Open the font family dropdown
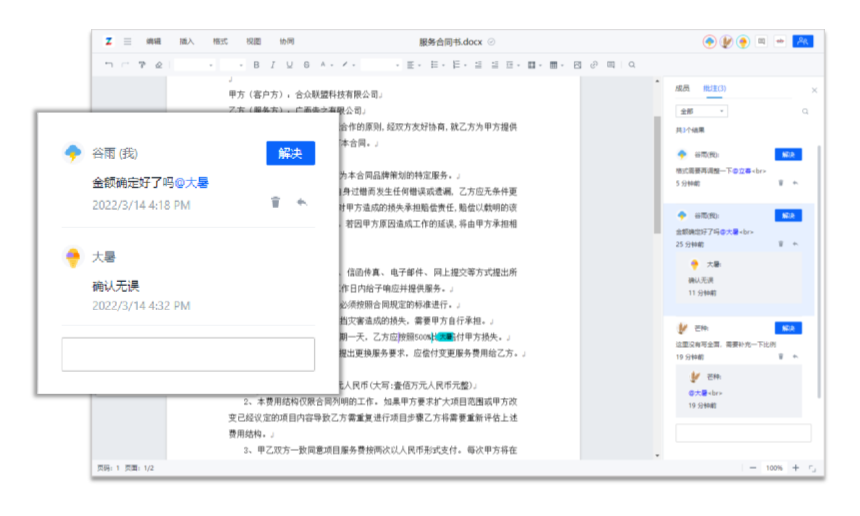This screenshot has height=516, width=860. [x=194, y=65]
